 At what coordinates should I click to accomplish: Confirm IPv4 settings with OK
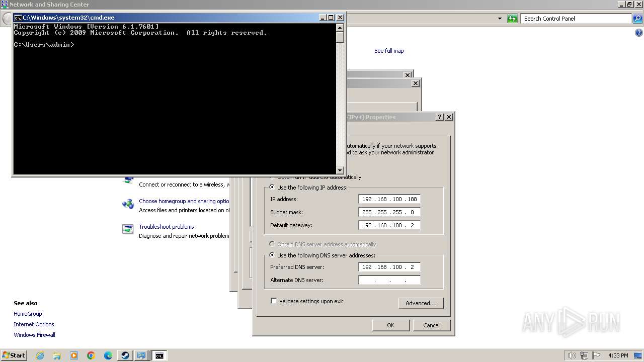[x=390, y=325]
